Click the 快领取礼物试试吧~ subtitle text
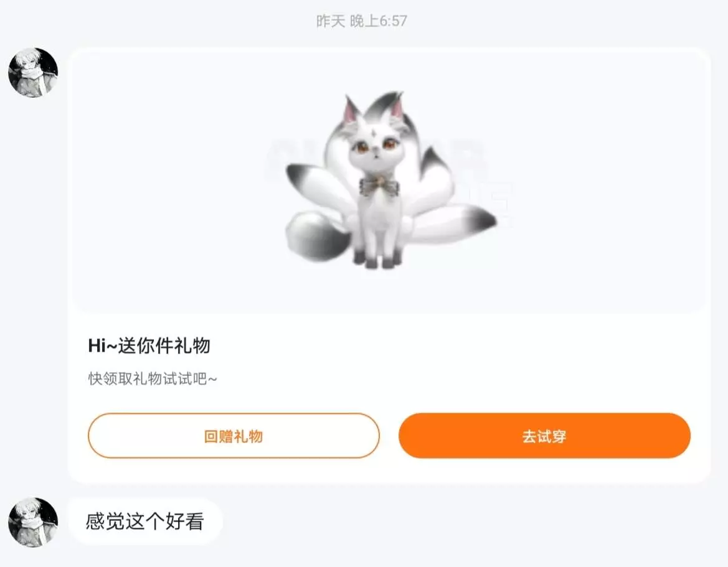728x567 pixels. 153,378
